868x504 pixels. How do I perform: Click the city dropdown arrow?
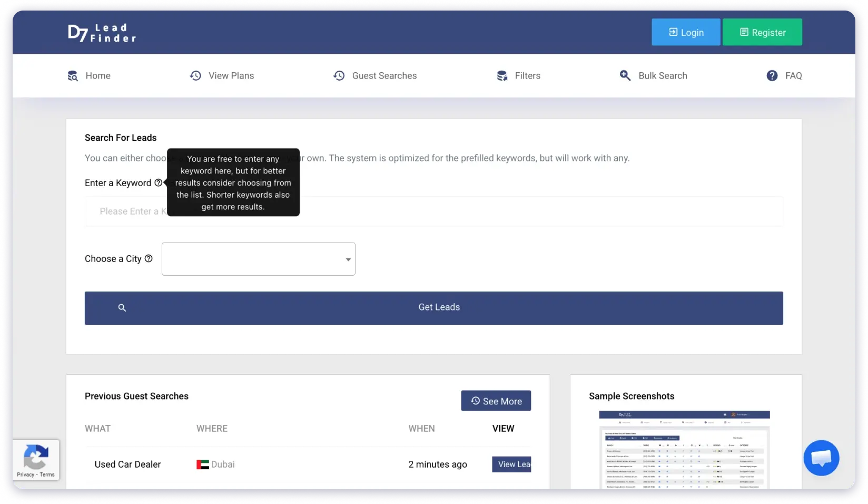[x=348, y=259]
